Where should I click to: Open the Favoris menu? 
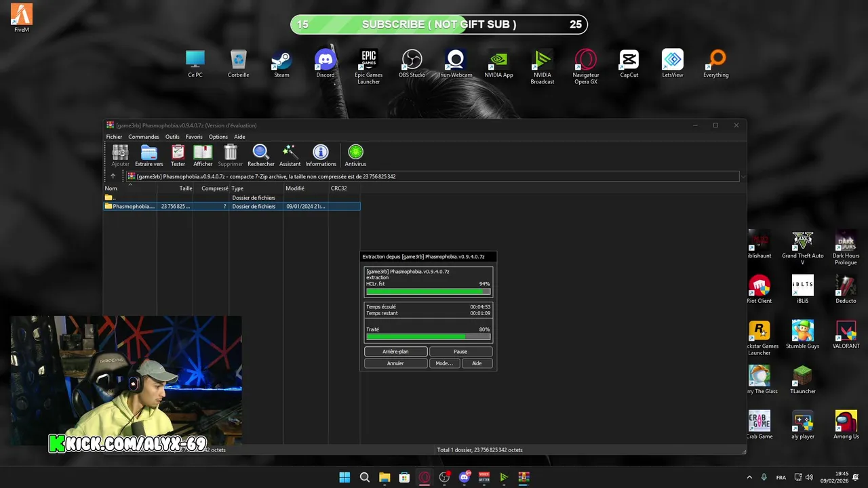[x=194, y=137]
